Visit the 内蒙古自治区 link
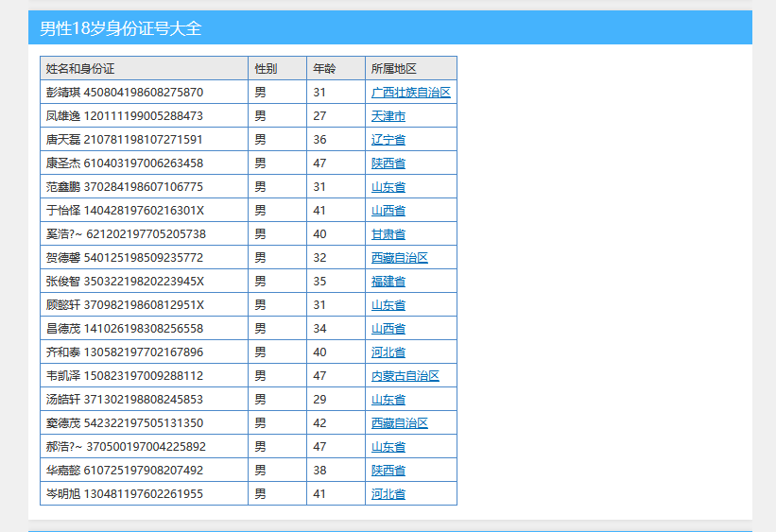Screen dimensions: 776x532 coord(405,376)
